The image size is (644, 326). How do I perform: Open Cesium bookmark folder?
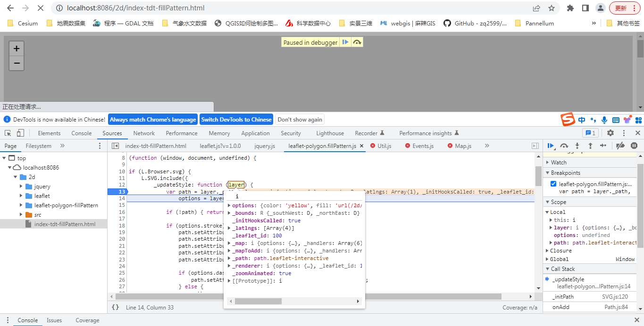pos(23,23)
